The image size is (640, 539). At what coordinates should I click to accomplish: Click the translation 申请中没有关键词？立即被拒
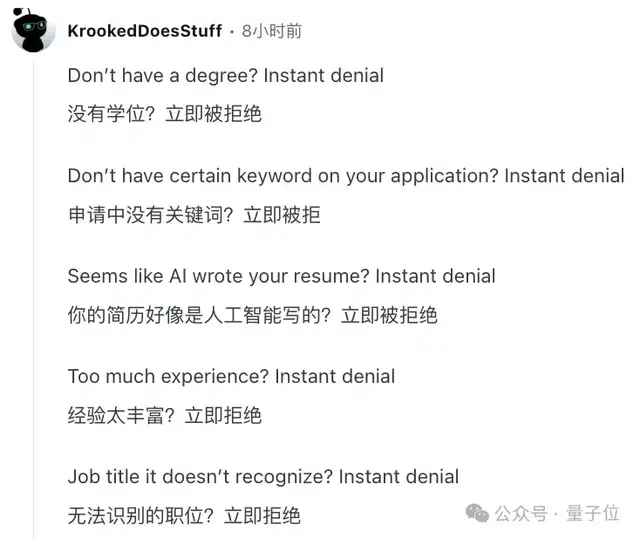click(x=194, y=214)
